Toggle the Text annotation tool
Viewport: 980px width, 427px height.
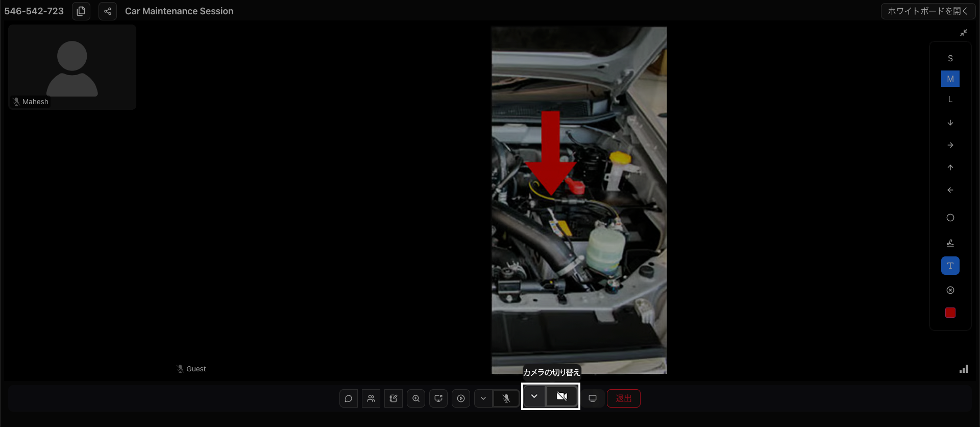[x=950, y=266]
